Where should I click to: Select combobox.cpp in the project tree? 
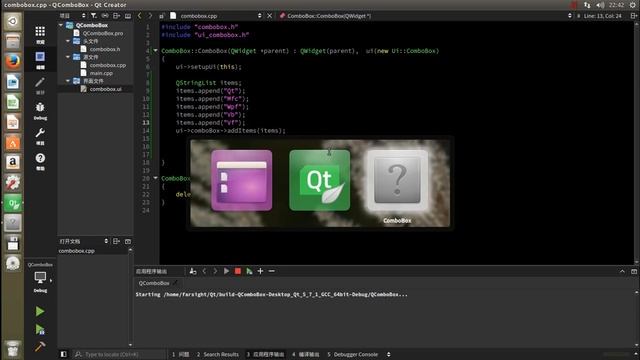[x=108, y=65]
